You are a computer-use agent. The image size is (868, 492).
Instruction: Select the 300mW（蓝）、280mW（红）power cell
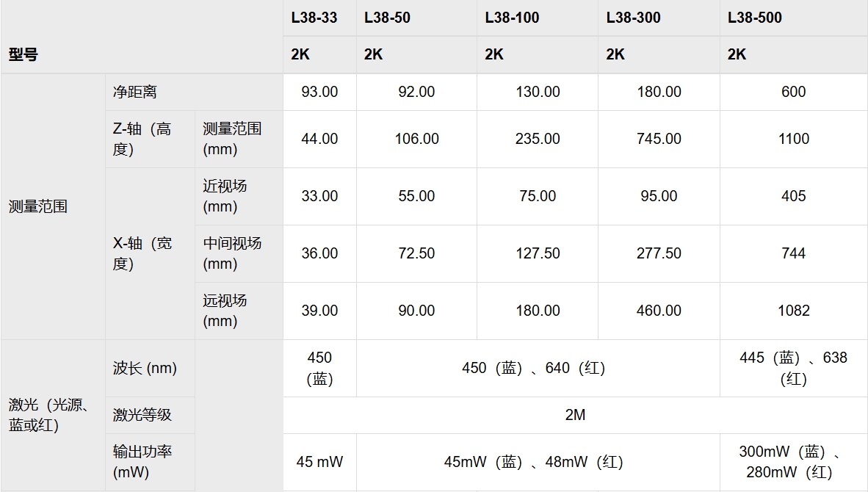(793, 462)
